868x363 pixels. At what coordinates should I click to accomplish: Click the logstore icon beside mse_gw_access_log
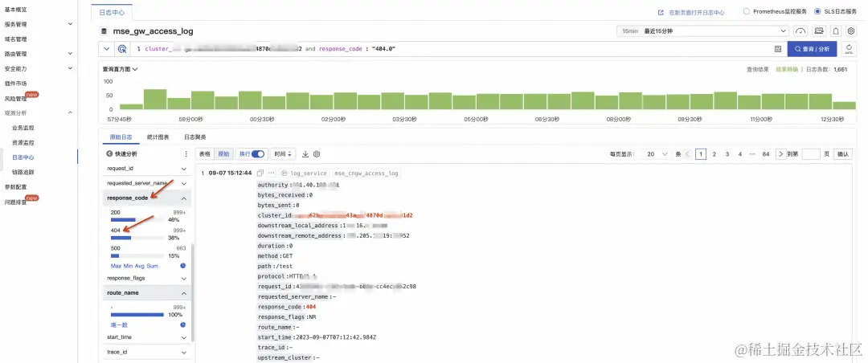(x=104, y=31)
